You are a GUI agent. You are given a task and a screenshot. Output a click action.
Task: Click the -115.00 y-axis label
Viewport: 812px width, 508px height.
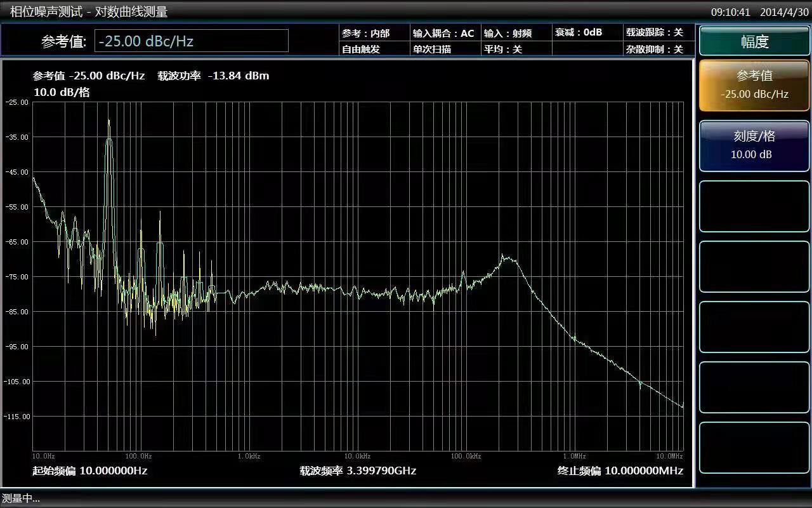click(16, 417)
